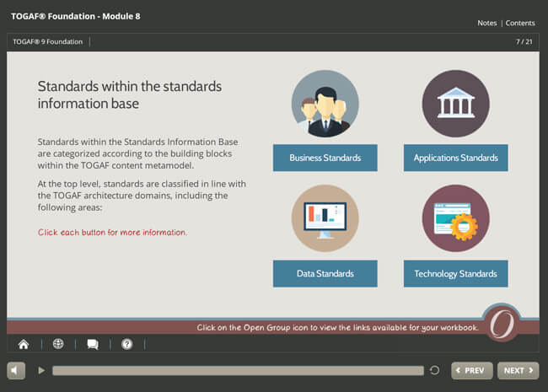The image size is (548, 392).
Task: Open the help question mark icon
Action: tap(126, 345)
